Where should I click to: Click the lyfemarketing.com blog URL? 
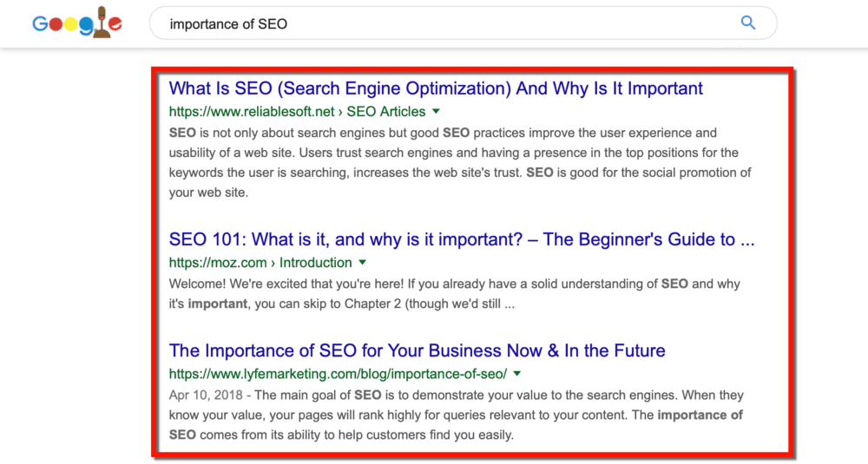(338, 374)
